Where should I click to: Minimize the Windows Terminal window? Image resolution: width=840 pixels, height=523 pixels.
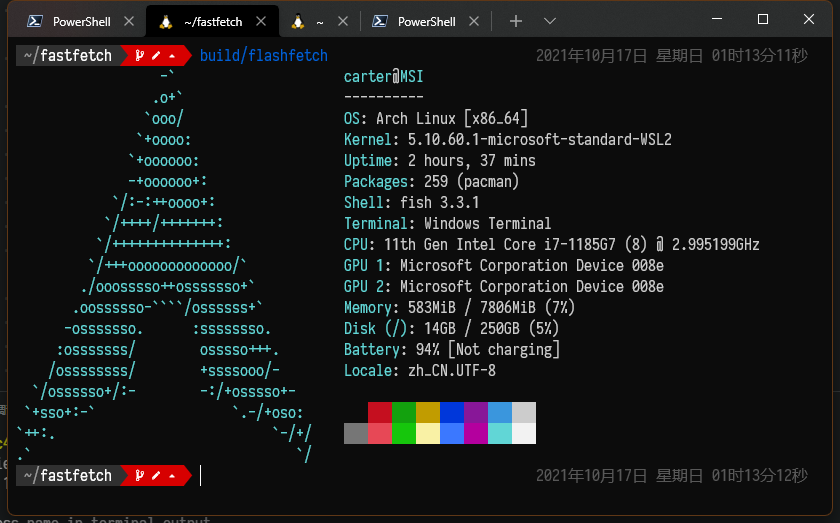coord(717,19)
